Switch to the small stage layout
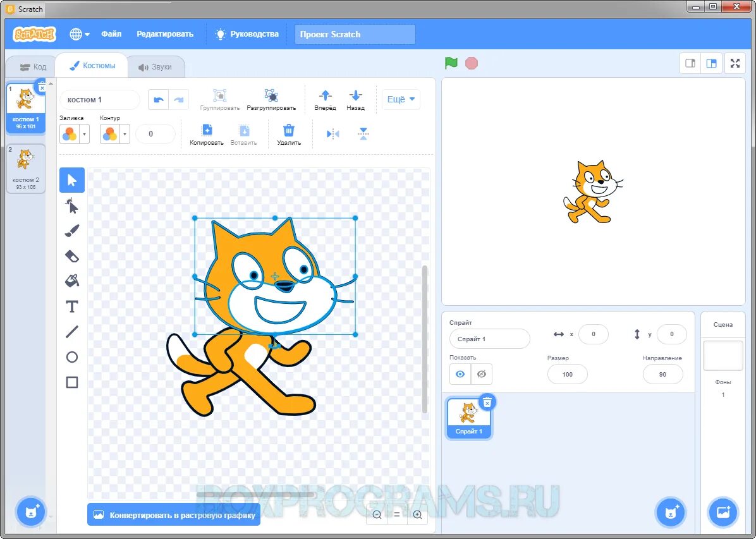This screenshot has width=756, height=539. [x=690, y=63]
